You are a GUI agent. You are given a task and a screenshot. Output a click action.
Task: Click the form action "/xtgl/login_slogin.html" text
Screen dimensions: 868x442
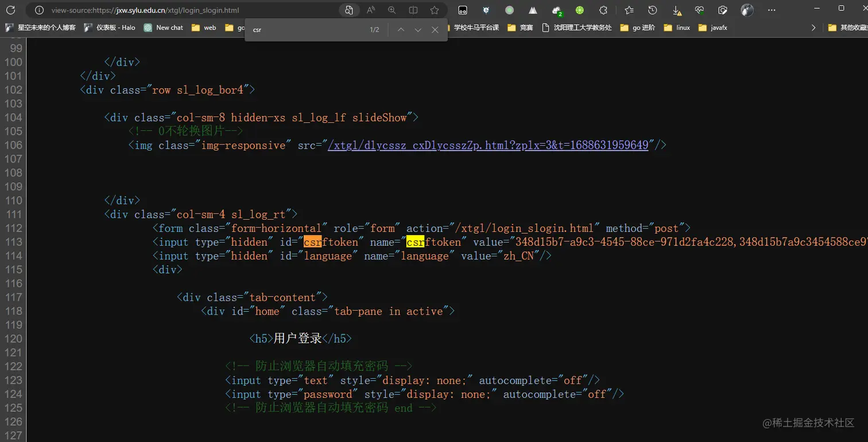[524, 228]
